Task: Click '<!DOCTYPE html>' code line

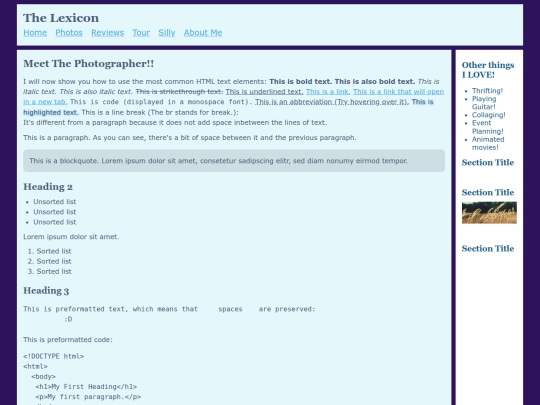Action: click(x=54, y=356)
